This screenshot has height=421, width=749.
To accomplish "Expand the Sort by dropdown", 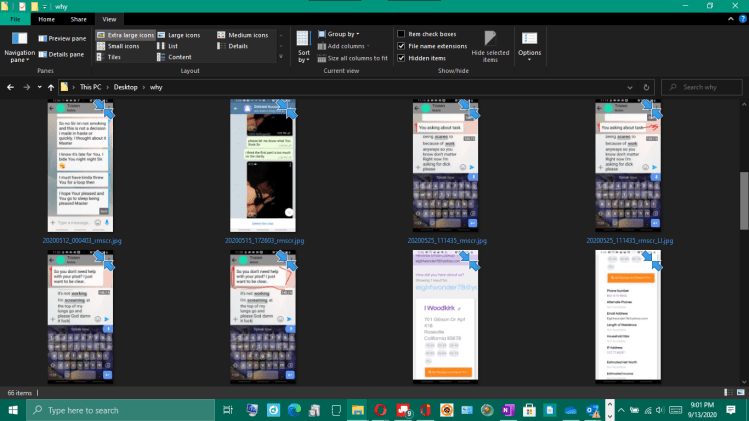I will pyautogui.click(x=303, y=46).
